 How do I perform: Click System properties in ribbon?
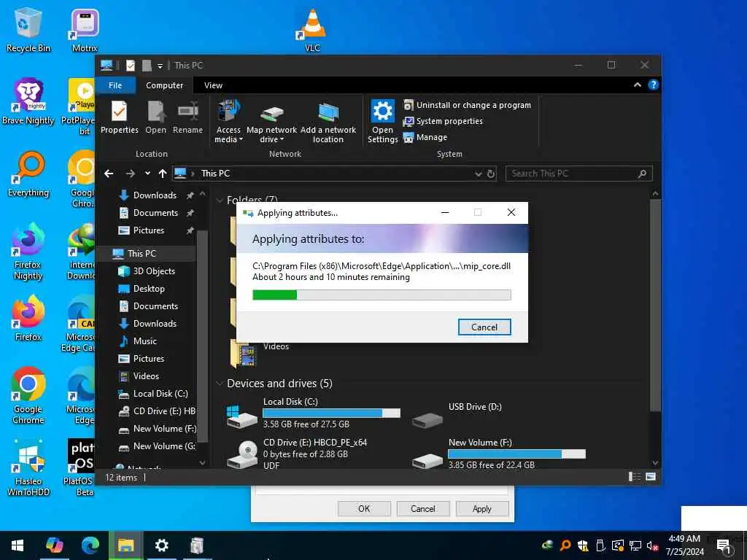pyautogui.click(x=443, y=121)
